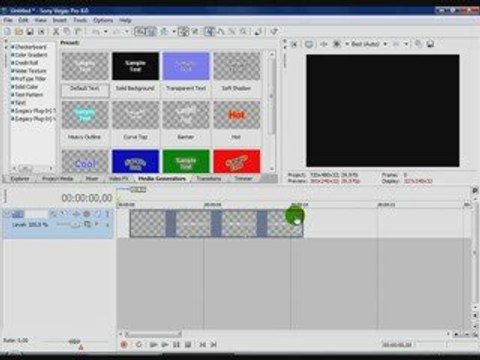
Task: Switch to the Explorer tab
Action: [20, 179]
